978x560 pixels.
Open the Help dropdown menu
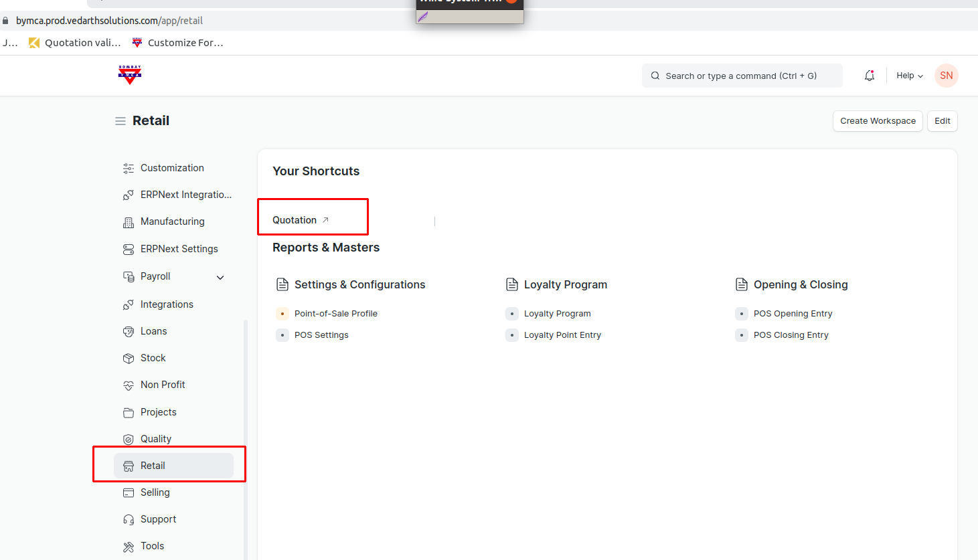(909, 76)
